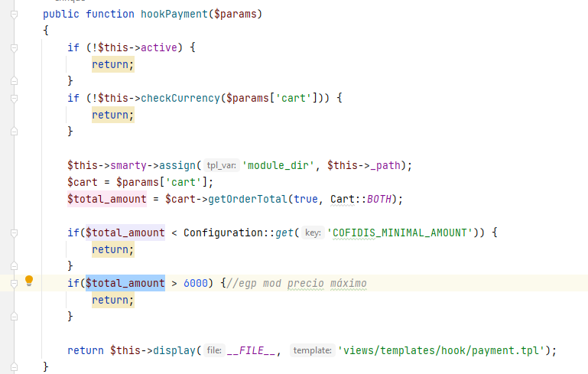Click the BOTH constant
Image resolution: width=588 pixels, height=374 pixels.
[379, 199]
